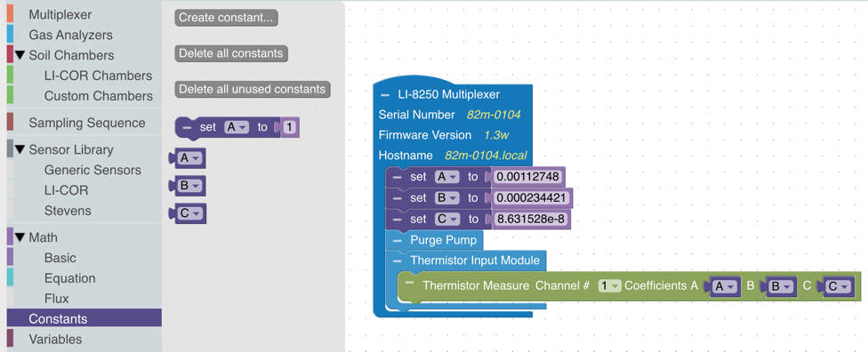The image size is (868, 352).
Task: Collapse the Thermistor Measure block minus icon
Action: coord(410,283)
